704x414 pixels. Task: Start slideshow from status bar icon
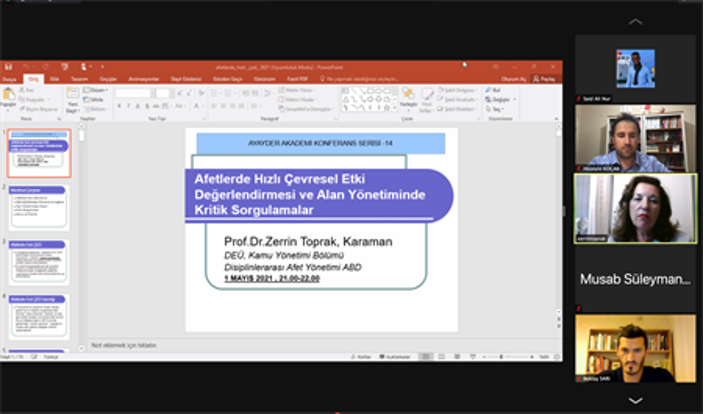[x=473, y=357]
